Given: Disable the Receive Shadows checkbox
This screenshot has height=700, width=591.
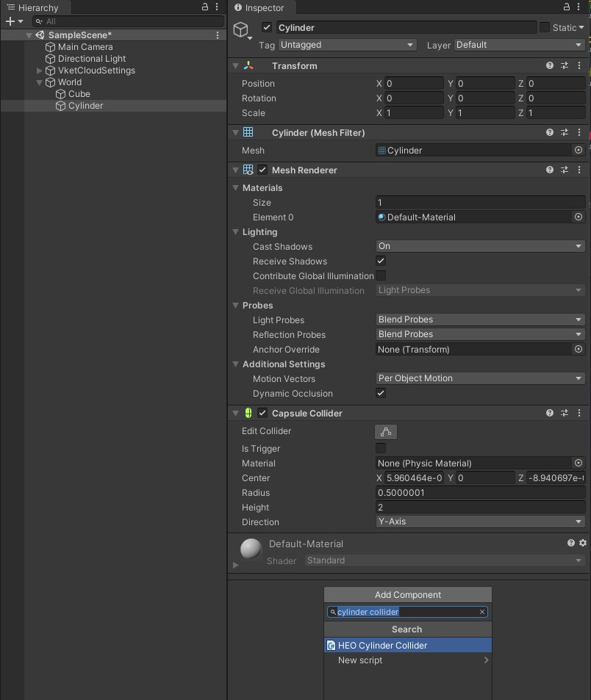Looking at the screenshot, I should pyautogui.click(x=381, y=261).
